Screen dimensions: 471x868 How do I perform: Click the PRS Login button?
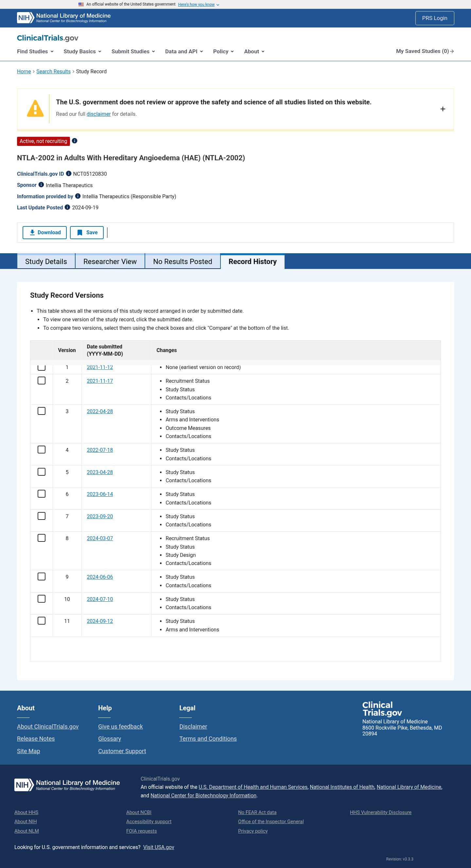click(x=435, y=18)
